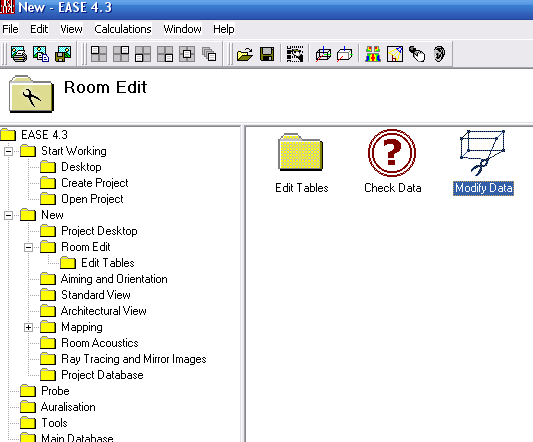Image resolution: width=533 pixels, height=442 pixels.
Task: Click the center window layout icon
Action: [187, 54]
